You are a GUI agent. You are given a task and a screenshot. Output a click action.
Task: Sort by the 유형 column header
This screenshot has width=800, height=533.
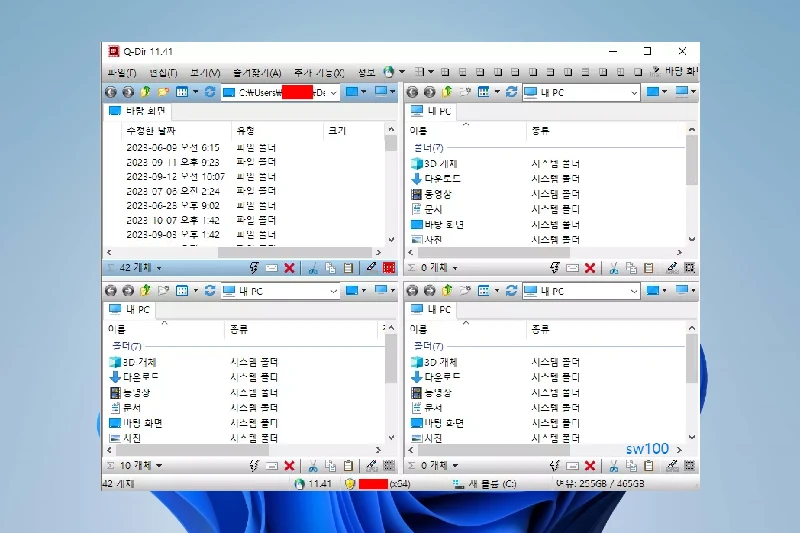[245, 131]
